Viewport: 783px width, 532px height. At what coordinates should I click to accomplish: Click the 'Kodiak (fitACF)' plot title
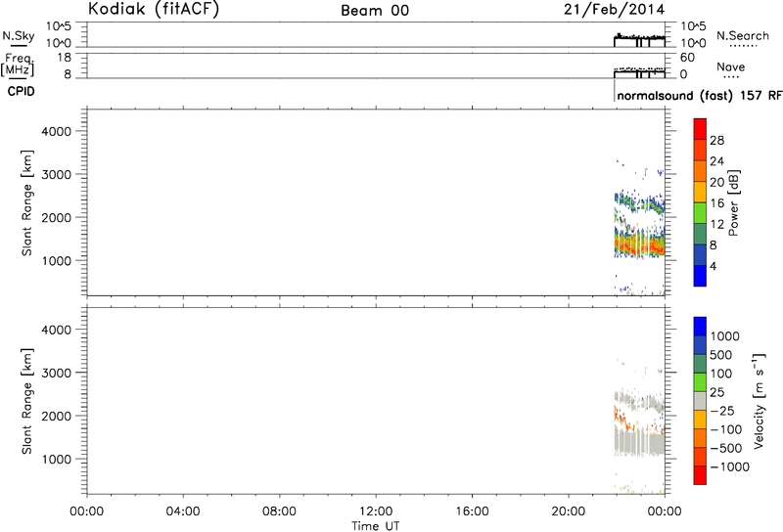154,10
